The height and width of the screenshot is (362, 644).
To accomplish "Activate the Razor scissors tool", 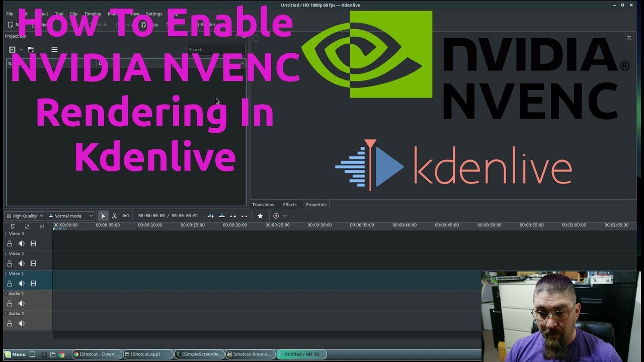I will (x=115, y=216).
